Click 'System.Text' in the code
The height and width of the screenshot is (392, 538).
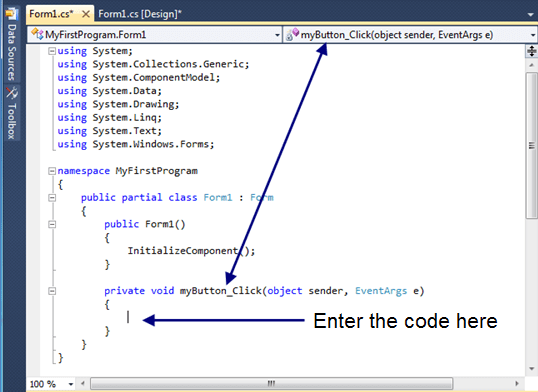click(x=125, y=131)
